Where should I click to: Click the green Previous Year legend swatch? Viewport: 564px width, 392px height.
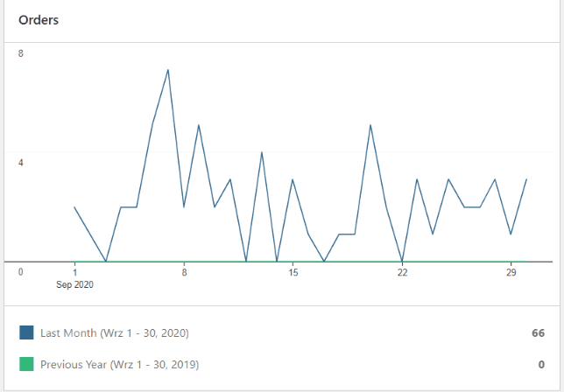point(26,363)
